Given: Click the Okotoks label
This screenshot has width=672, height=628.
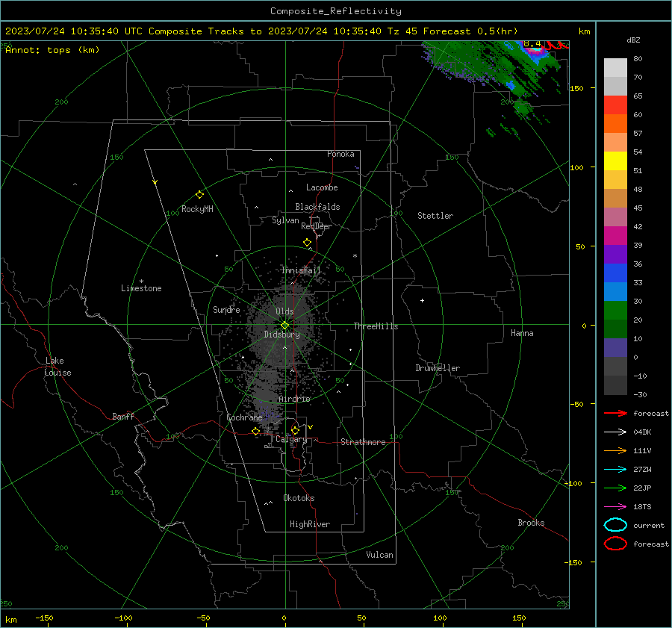Looking at the screenshot, I should [x=299, y=498].
